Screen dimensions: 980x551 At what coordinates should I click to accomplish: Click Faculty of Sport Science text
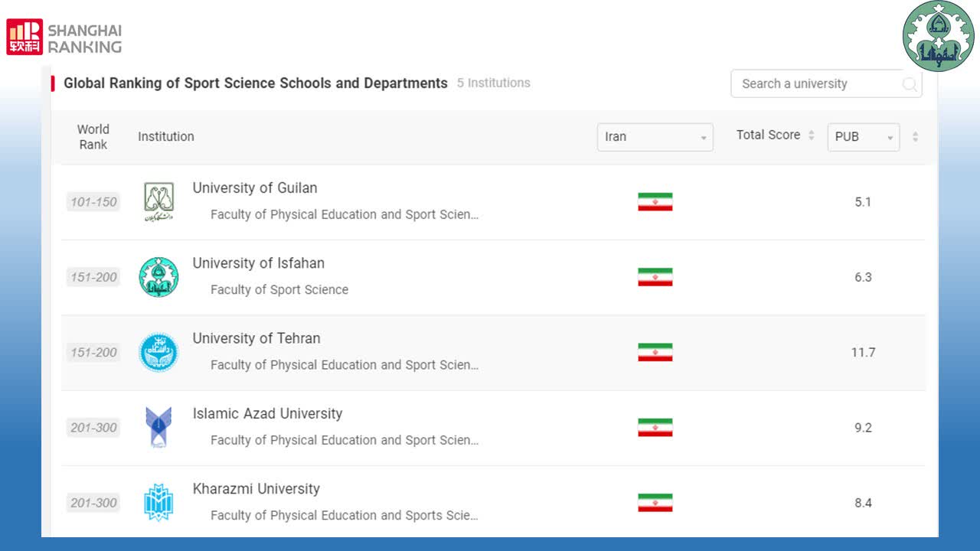pos(279,290)
